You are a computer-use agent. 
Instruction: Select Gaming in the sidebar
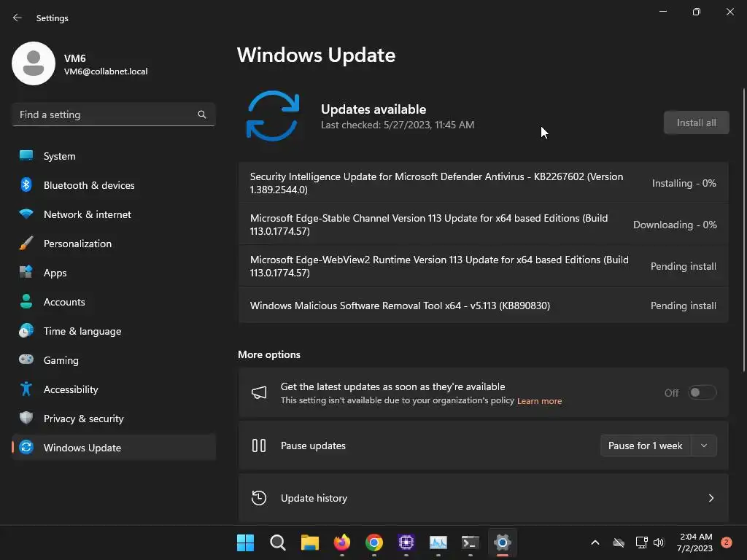[113, 360]
